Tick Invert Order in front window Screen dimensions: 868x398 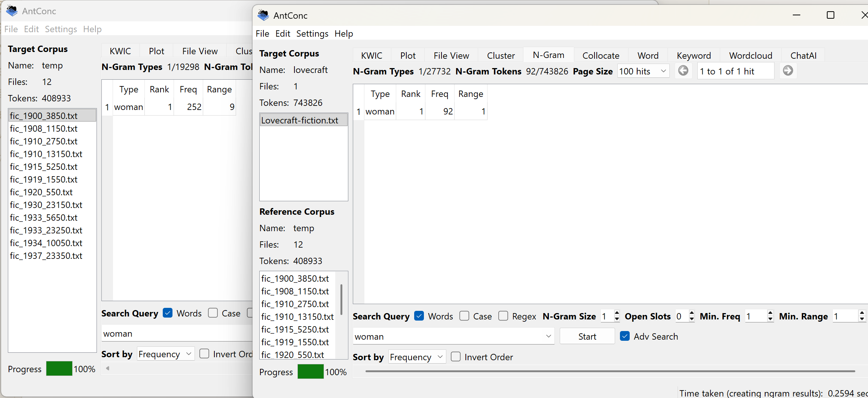pyautogui.click(x=456, y=357)
